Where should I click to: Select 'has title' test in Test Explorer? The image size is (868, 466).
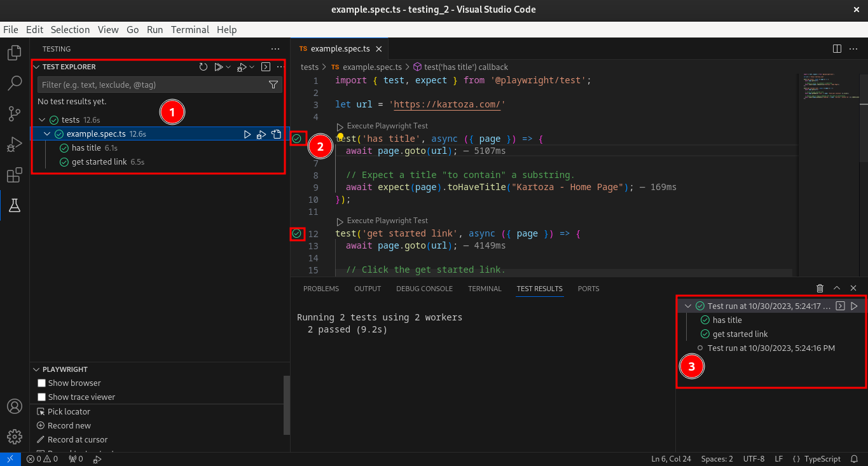click(x=86, y=148)
